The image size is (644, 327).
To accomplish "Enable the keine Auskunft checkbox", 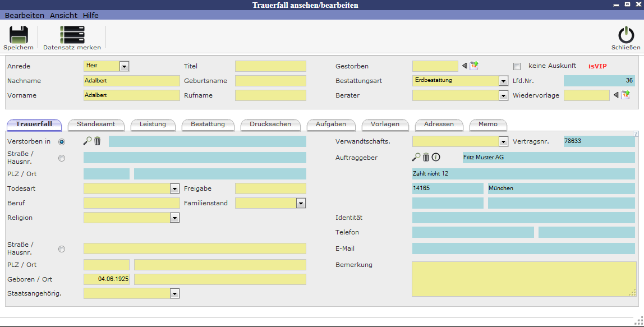I will coord(517,67).
